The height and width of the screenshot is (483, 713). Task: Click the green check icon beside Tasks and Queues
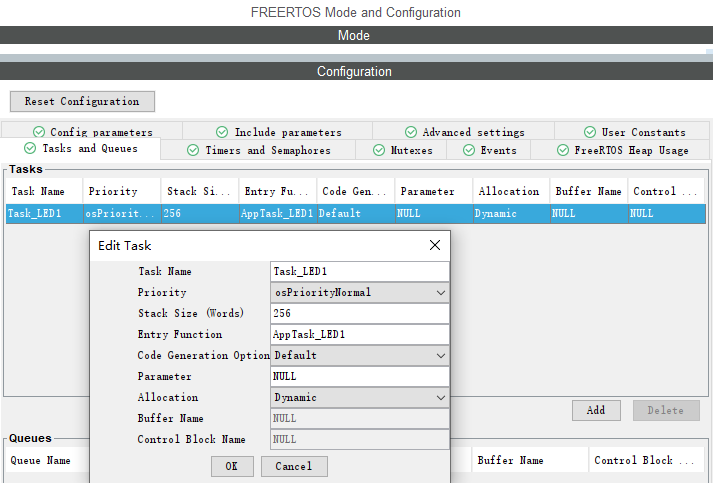pos(30,148)
